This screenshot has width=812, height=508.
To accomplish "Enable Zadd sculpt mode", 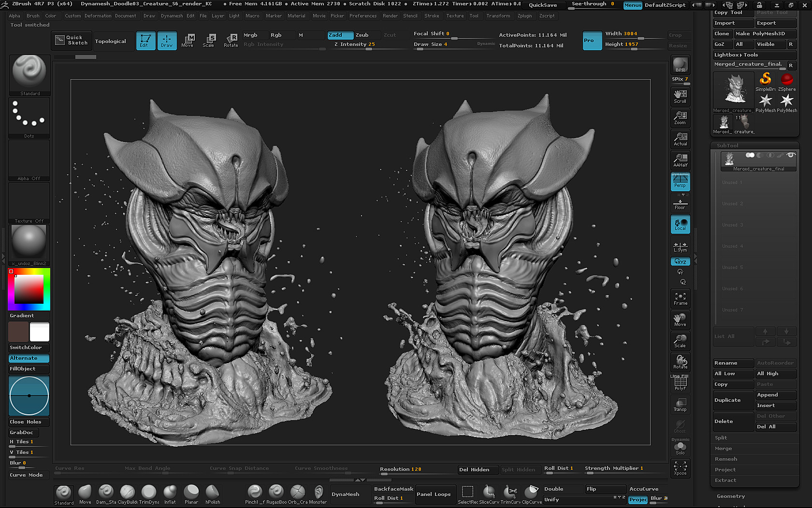I will click(340, 35).
